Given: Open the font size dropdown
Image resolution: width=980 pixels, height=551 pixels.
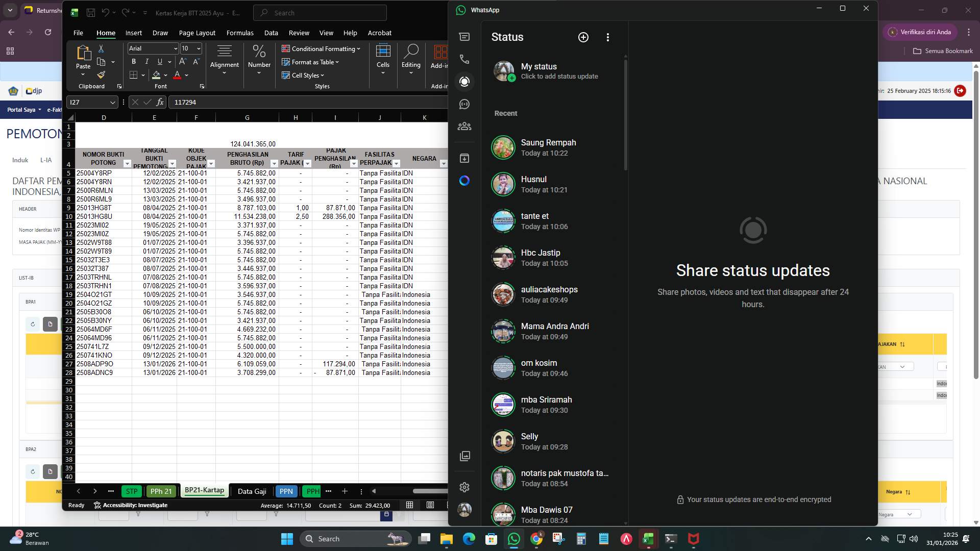Looking at the screenshot, I should point(198,48).
